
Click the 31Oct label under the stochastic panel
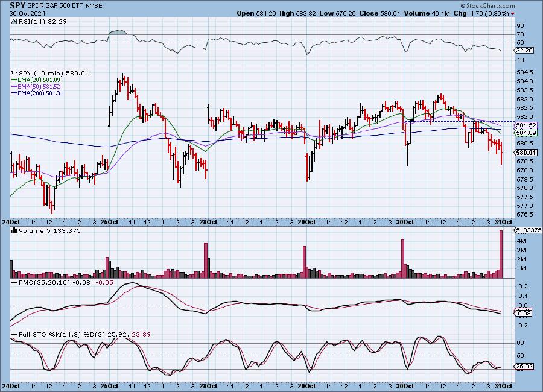(x=503, y=386)
